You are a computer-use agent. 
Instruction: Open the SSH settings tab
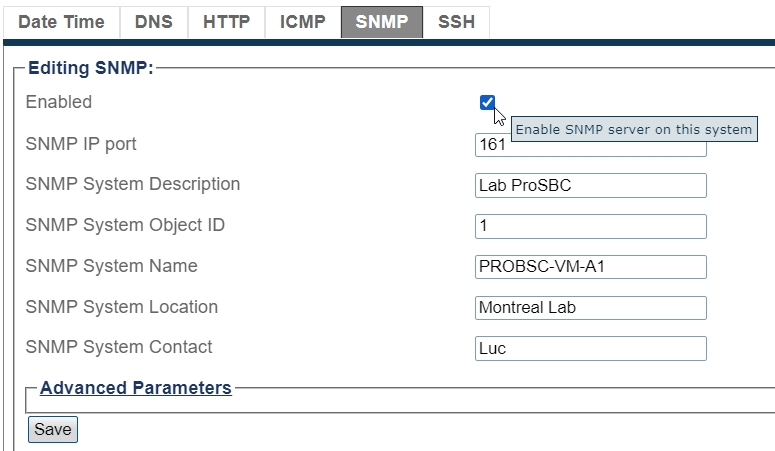point(456,22)
